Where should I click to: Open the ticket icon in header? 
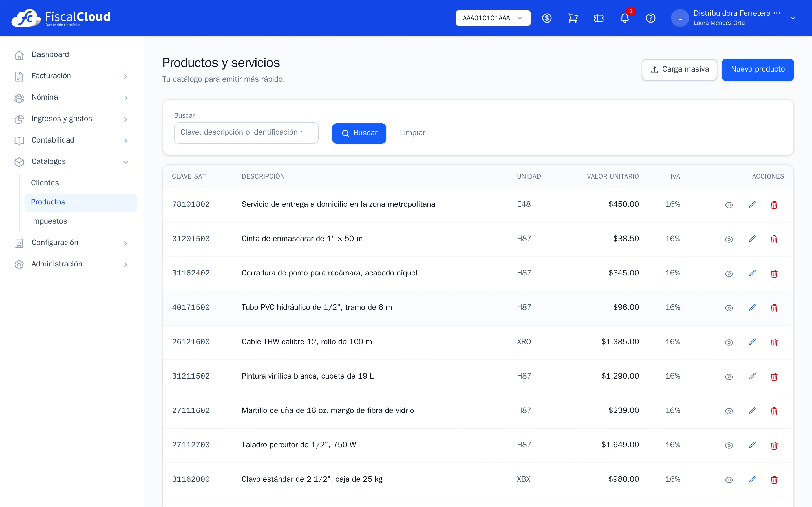pos(599,18)
